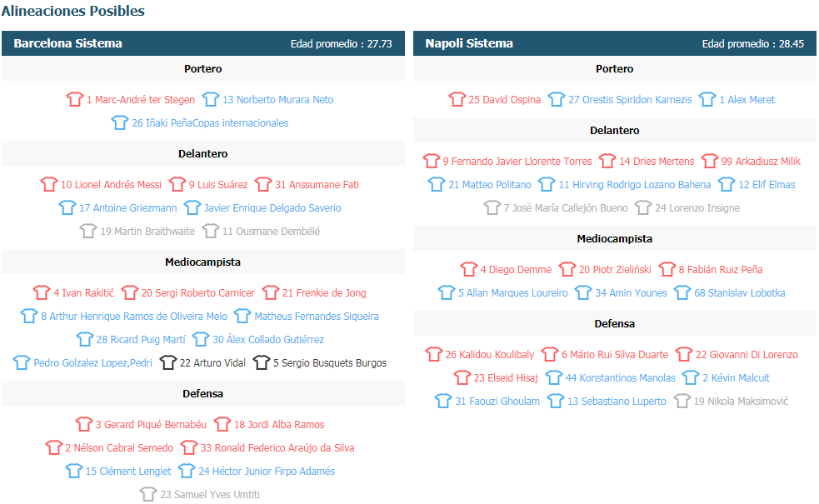Click the red jersey icon next to Kalidou Koulibaly

click(433, 354)
